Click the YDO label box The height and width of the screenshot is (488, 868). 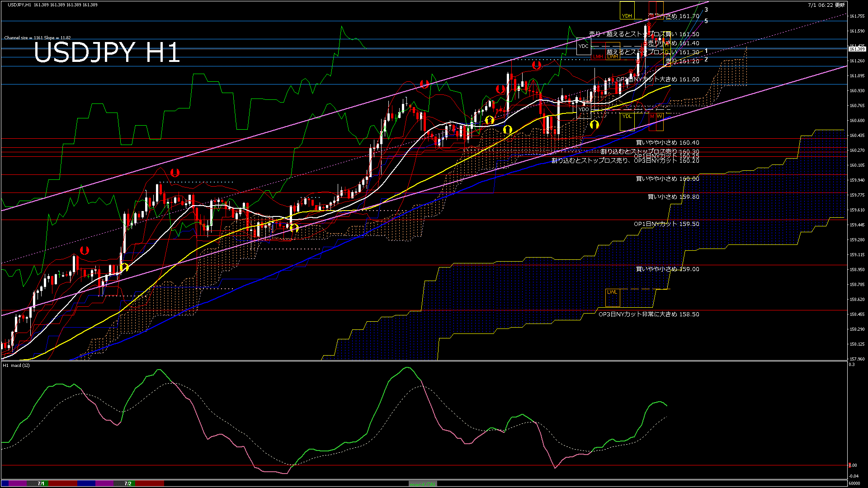pos(584,109)
